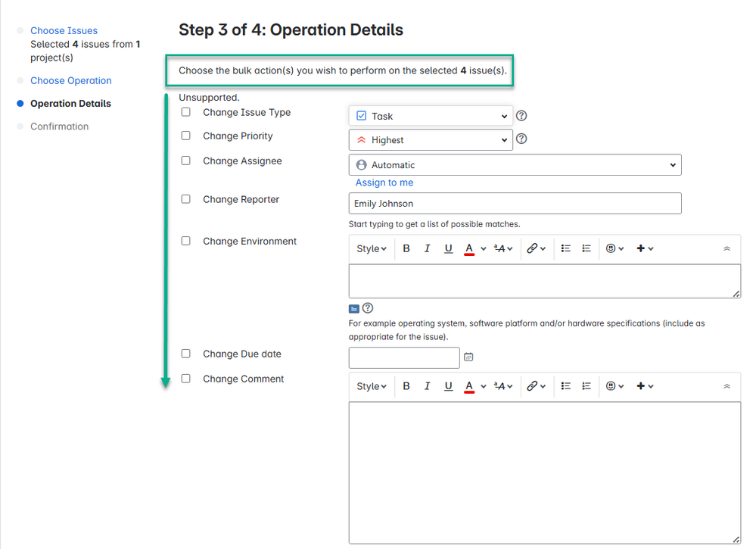The width and height of the screenshot is (756, 549).
Task: Open the Due date calendar picker
Action: (468, 357)
